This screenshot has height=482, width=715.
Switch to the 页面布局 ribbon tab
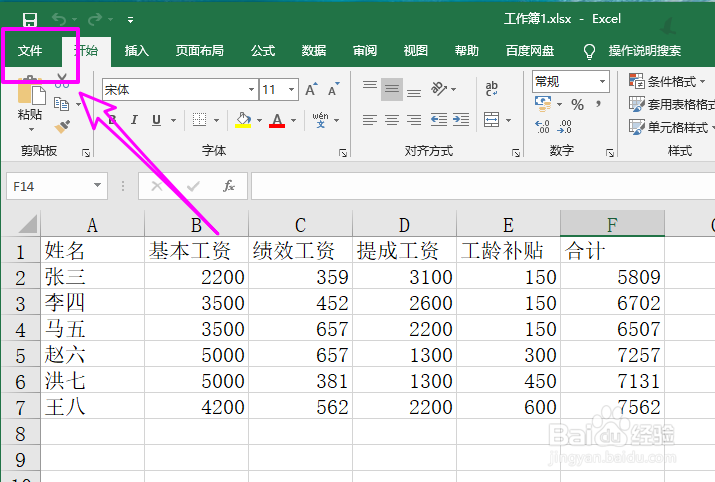(200, 51)
